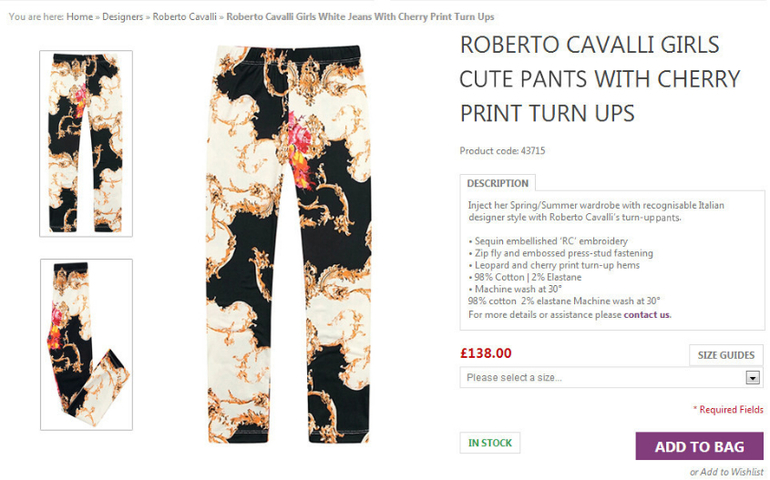
Task: Click the £138.00 price
Action: tap(486, 353)
